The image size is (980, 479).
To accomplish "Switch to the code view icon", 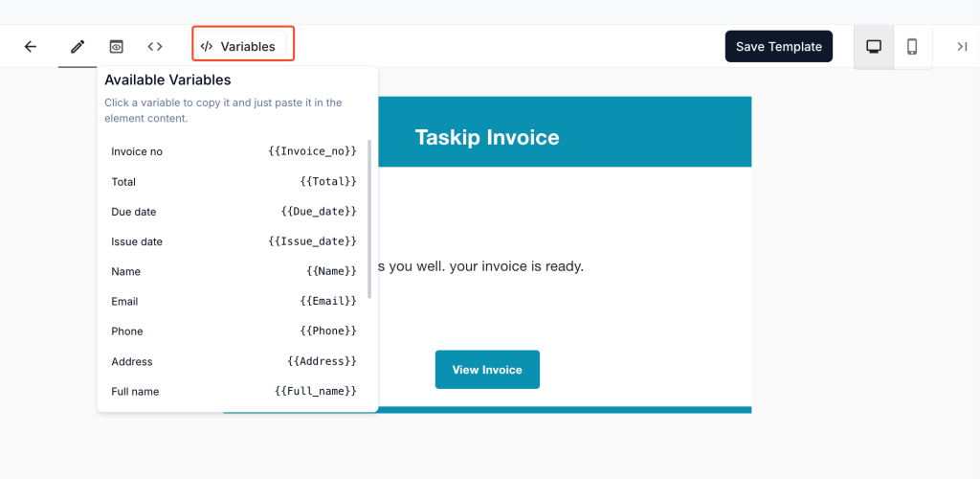I will point(155,46).
